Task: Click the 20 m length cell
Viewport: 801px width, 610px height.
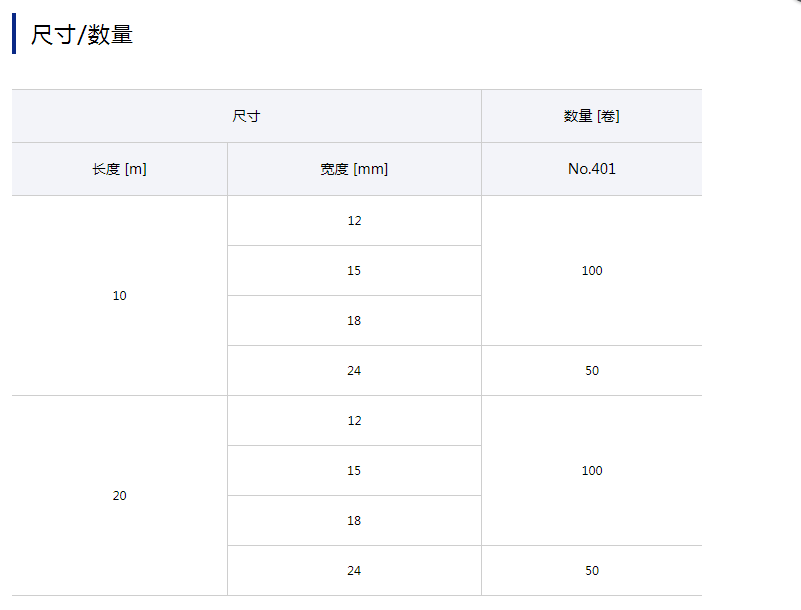Action: click(119, 496)
